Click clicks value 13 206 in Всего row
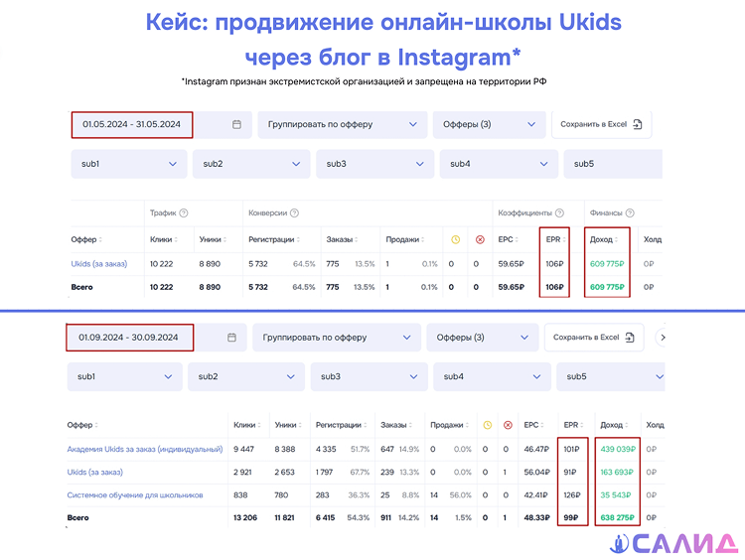Image resolution: width=745 pixels, height=560 pixels. pyautogui.click(x=245, y=517)
